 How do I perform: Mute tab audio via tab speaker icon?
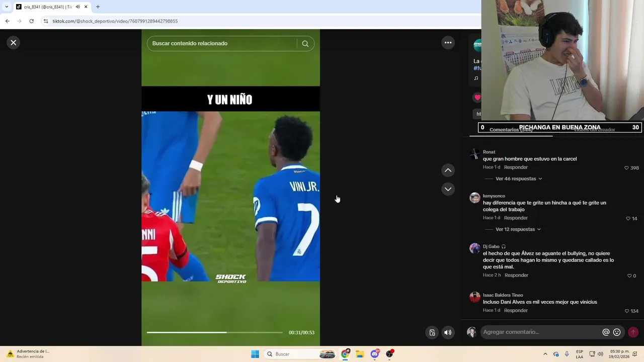[x=77, y=7]
